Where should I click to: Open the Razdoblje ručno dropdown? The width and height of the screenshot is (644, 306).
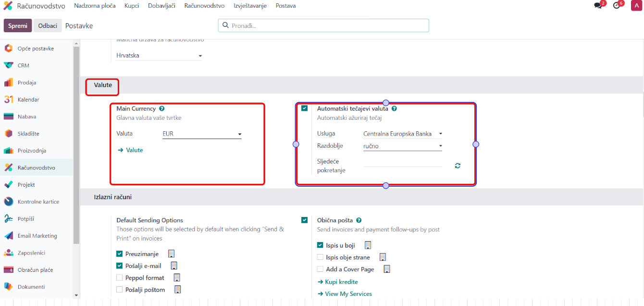[x=402, y=146]
